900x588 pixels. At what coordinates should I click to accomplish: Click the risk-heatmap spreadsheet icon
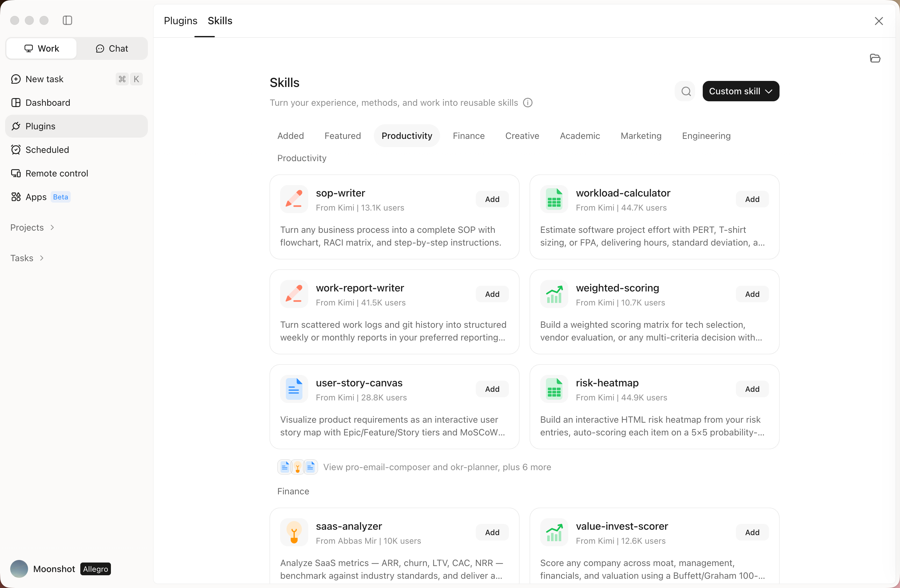tap(554, 389)
